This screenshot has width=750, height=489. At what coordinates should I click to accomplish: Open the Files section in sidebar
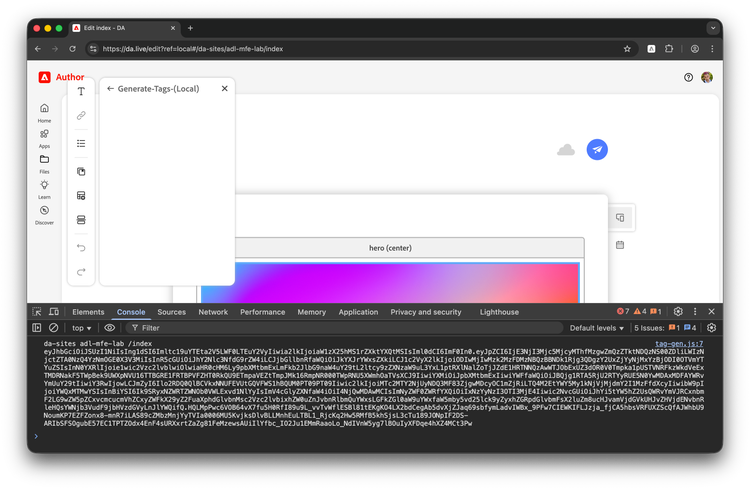tap(44, 160)
